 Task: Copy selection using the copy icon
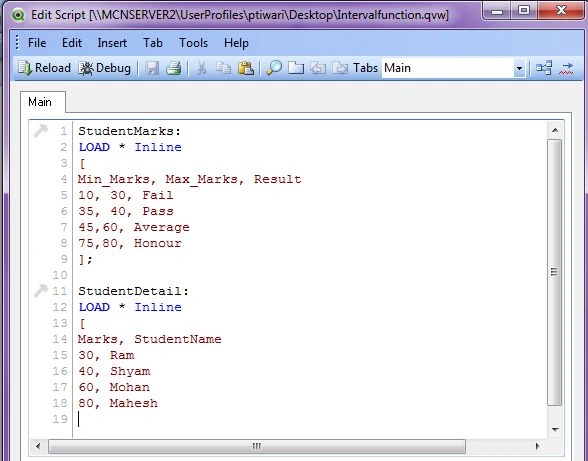pyautogui.click(x=224, y=68)
